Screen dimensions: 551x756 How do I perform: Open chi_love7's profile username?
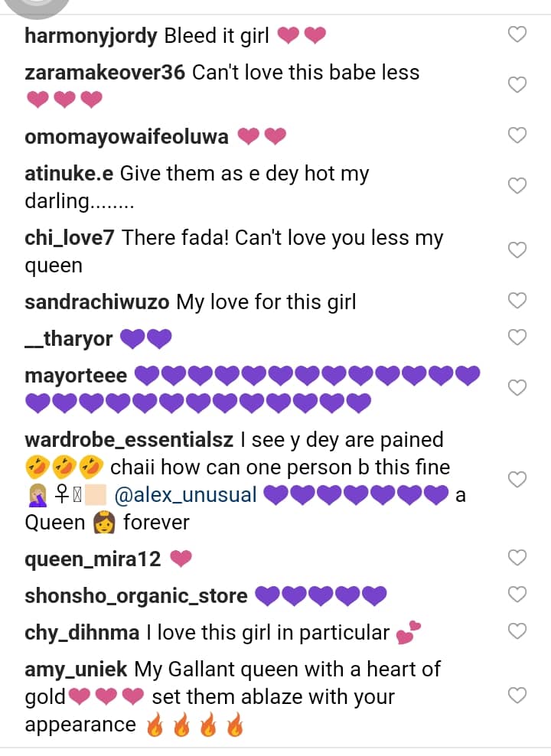tap(70, 238)
